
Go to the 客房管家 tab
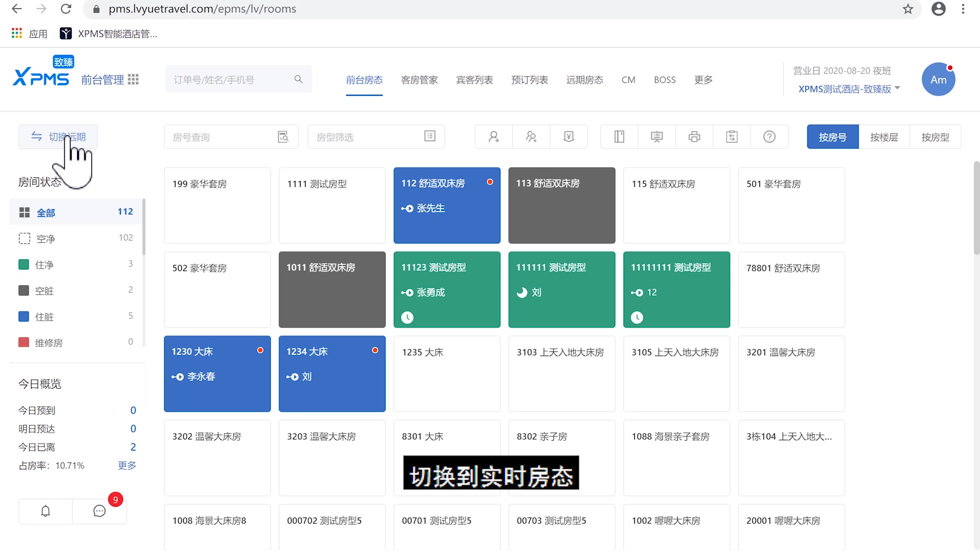tap(419, 80)
